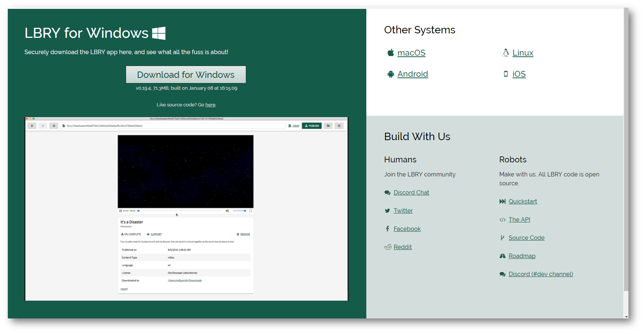
Task: Open the Linux download link
Action: [x=523, y=53]
